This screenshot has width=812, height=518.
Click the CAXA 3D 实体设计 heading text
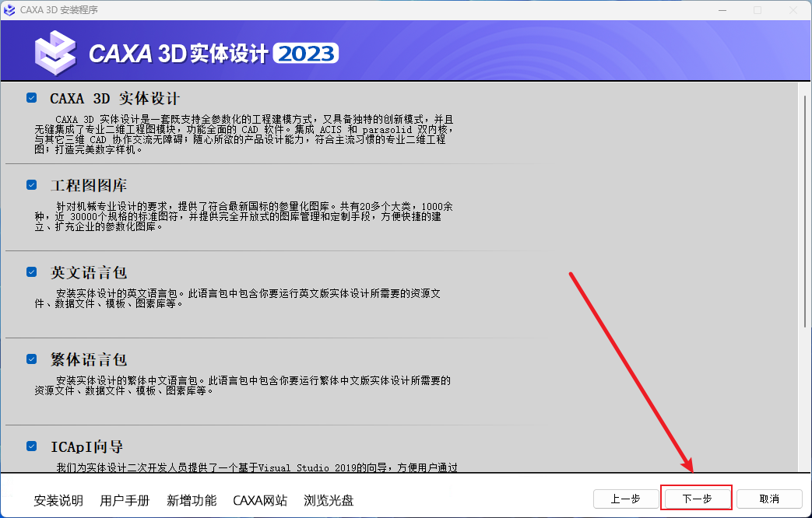(115, 98)
